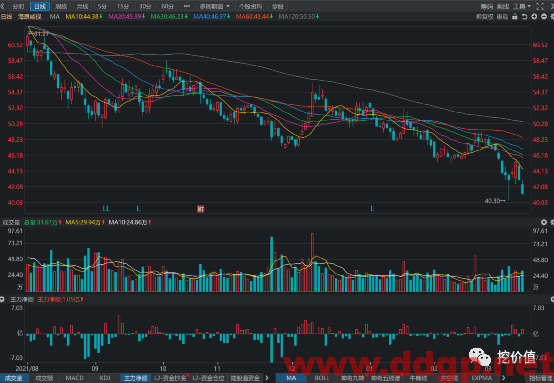Viewport: 554px width, 383px height.
Task: Enable the 陆股通资金 indicator
Action: coord(245,378)
